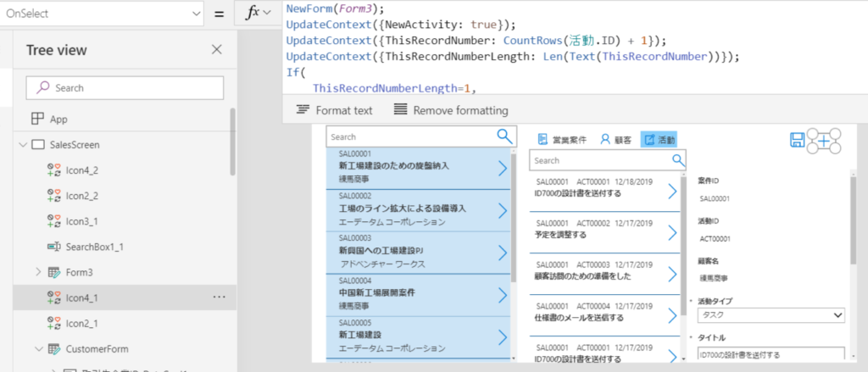Click Remove formatting button

[x=451, y=110]
